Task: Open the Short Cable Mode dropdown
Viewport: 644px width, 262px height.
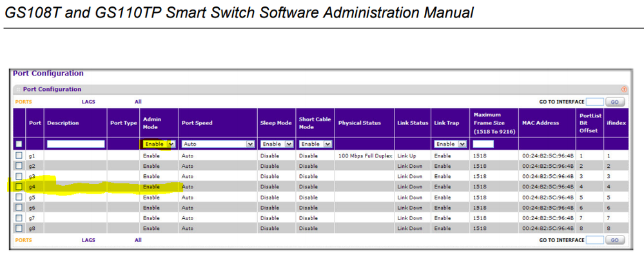Action: click(x=315, y=144)
